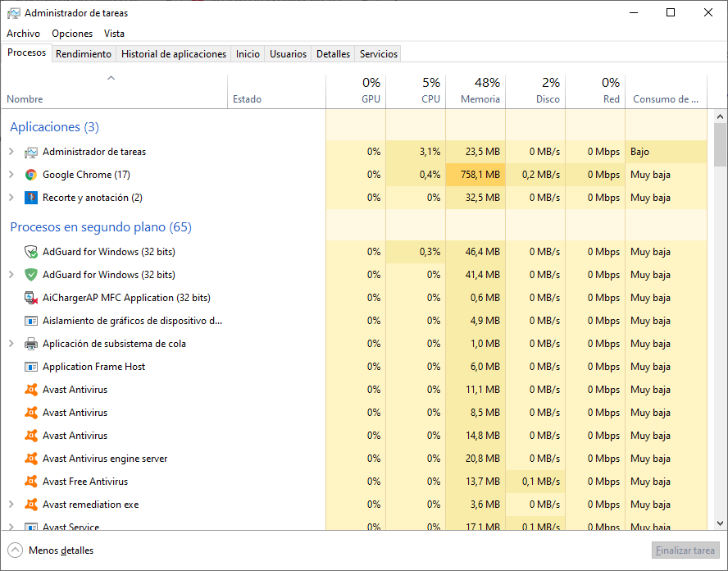Select the Avast Free Antivirus row name

85,482
